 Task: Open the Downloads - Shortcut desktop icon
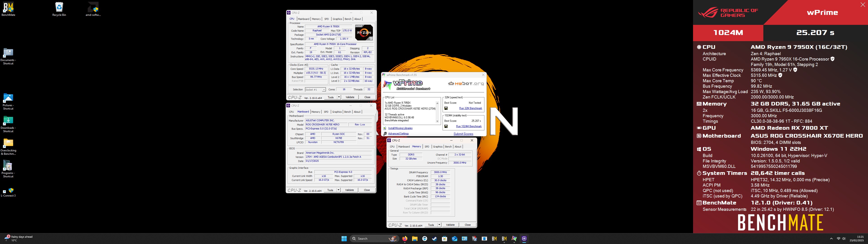8,124
